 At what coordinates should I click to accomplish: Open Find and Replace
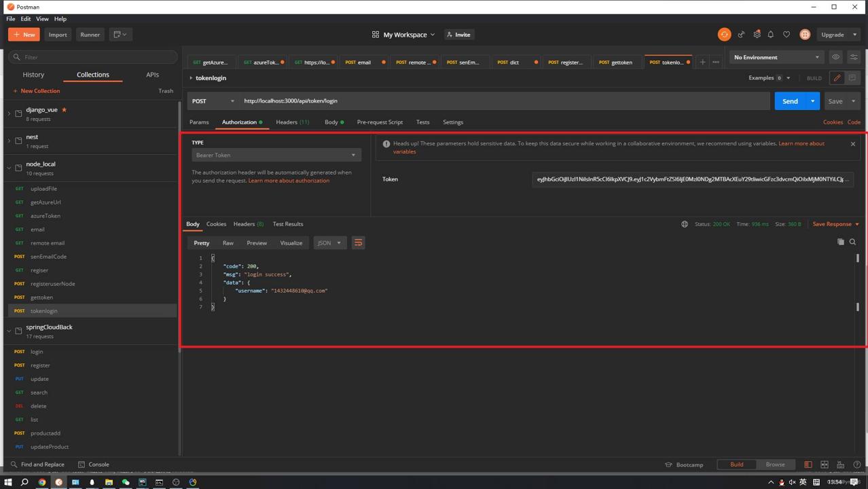37,465
